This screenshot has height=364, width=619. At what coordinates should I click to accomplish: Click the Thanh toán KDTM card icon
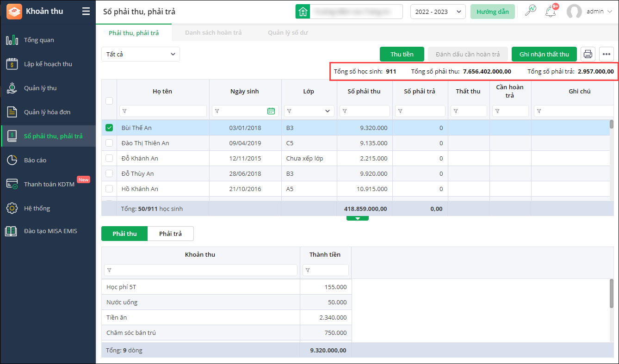12,184
